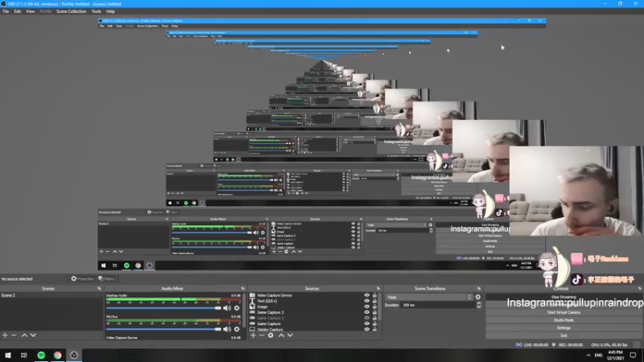Move the source down in the Sources list
644x362 pixels.
pyautogui.click(x=290, y=335)
